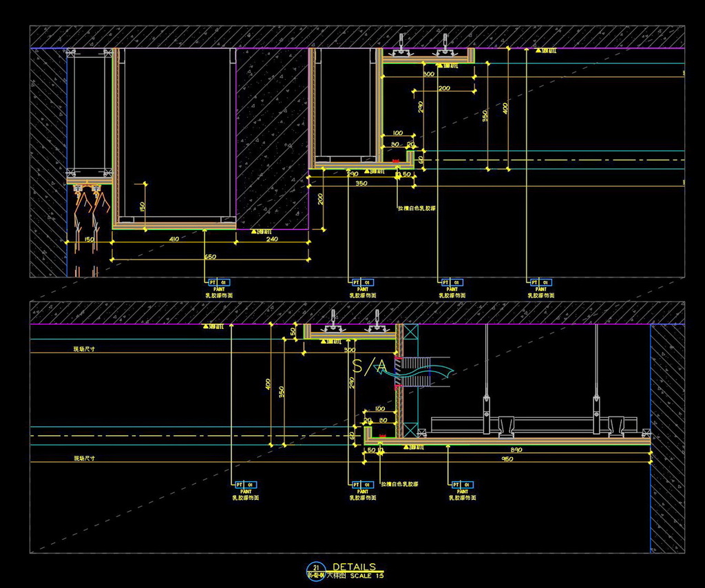Viewport: 705px width, 588px height.
Task: Select the 400 dimension in upper detail
Action: [506, 109]
